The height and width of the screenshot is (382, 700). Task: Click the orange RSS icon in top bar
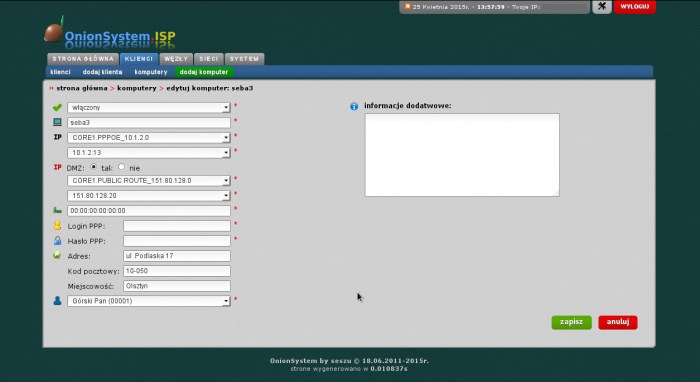(407, 6)
